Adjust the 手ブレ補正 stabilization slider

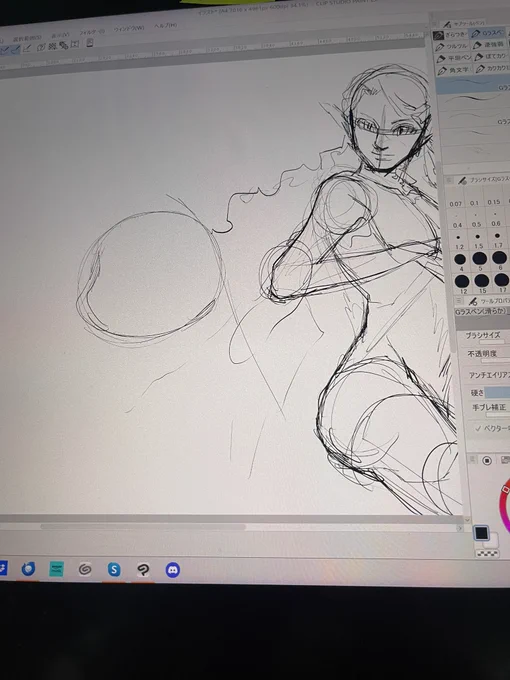pyautogui.click(x=498, y=415)
